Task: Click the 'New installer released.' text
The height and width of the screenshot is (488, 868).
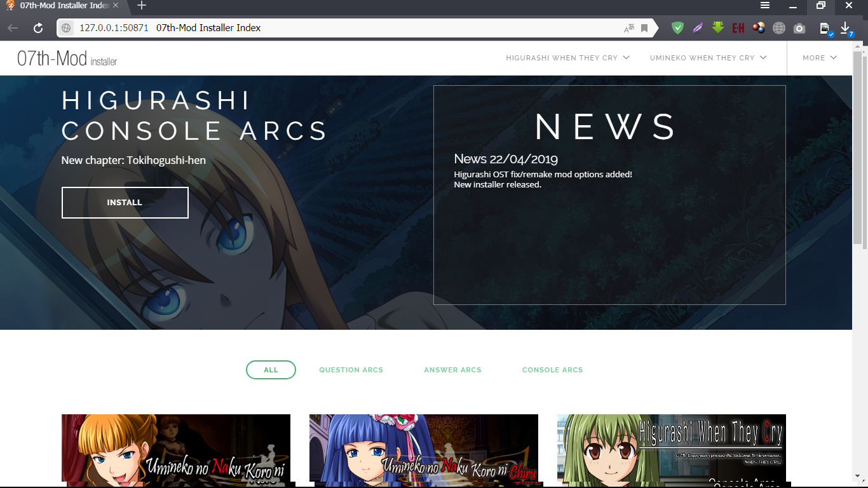Action: (x=498, y=185)
